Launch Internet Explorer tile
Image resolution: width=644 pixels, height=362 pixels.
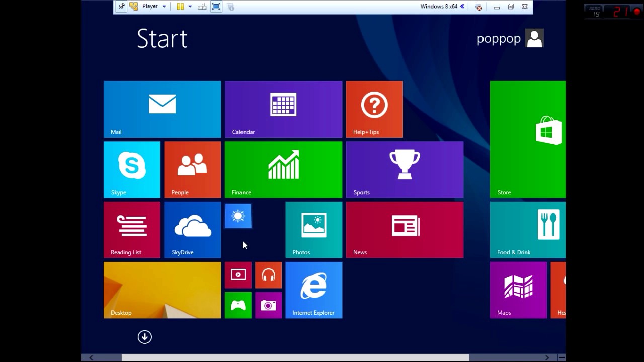pyautogui.click(x=313, y=290)
